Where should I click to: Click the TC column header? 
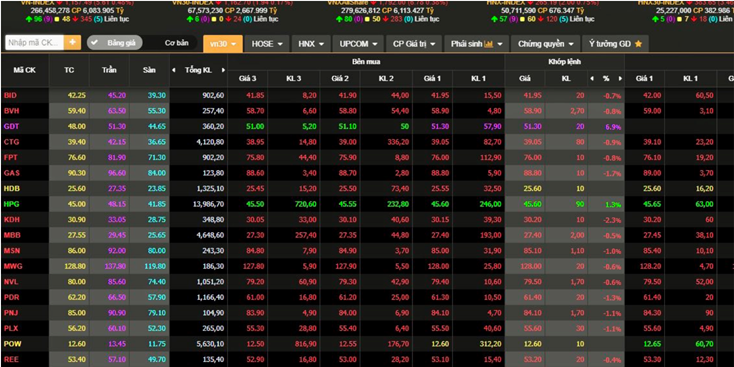pyautogui.click(x=69, y=70)
